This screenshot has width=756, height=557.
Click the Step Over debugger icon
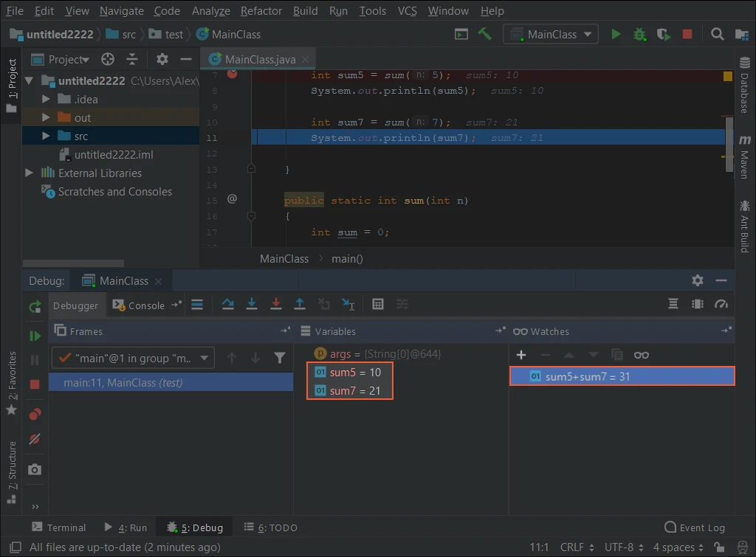(x=227, y=304)
